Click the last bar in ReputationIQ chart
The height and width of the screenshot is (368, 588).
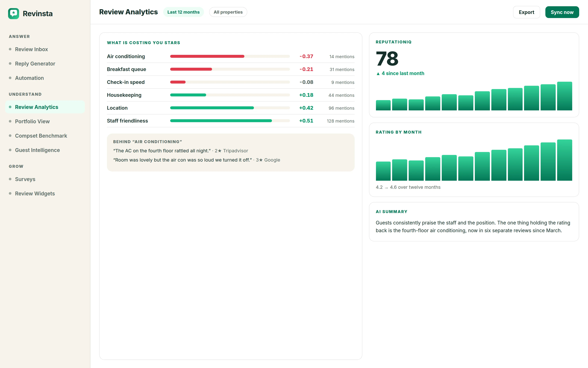[564, 96]
